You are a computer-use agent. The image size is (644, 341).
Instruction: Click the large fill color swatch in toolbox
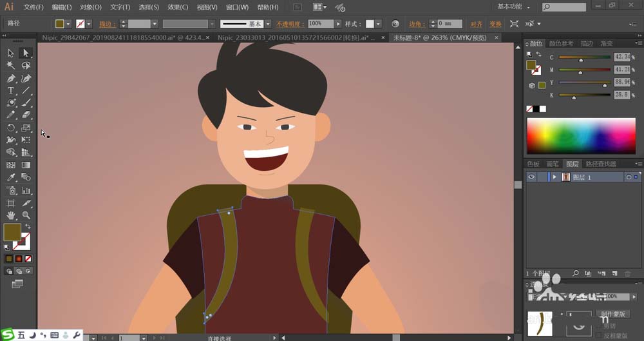[12, 233]
